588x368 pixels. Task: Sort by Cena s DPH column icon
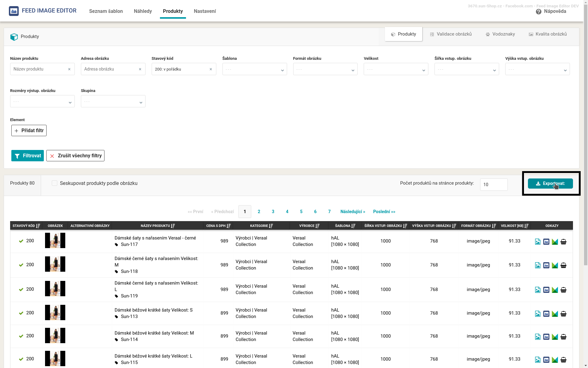click(229, 226)
